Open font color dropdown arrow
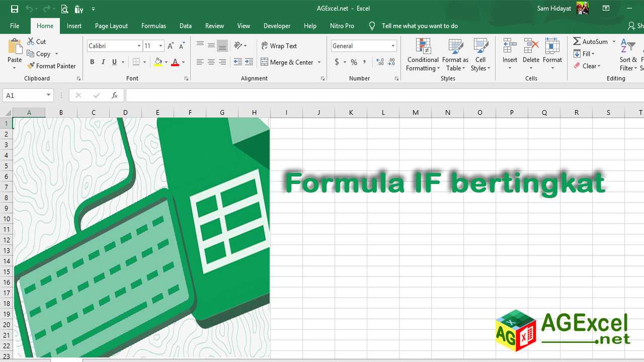Screen dimensions: 644x362 [x=183, y=62]
